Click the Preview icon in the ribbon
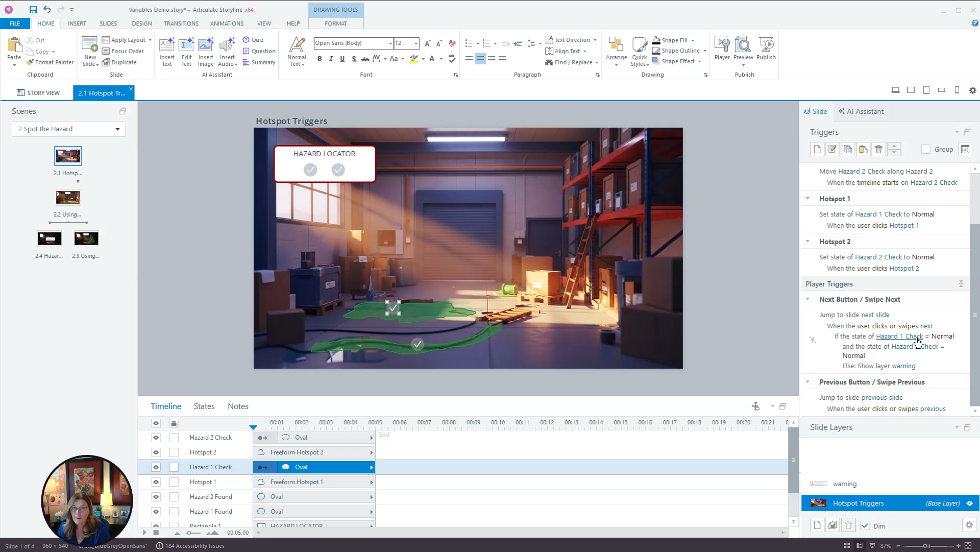980x552 pixels. pos(743,46)
